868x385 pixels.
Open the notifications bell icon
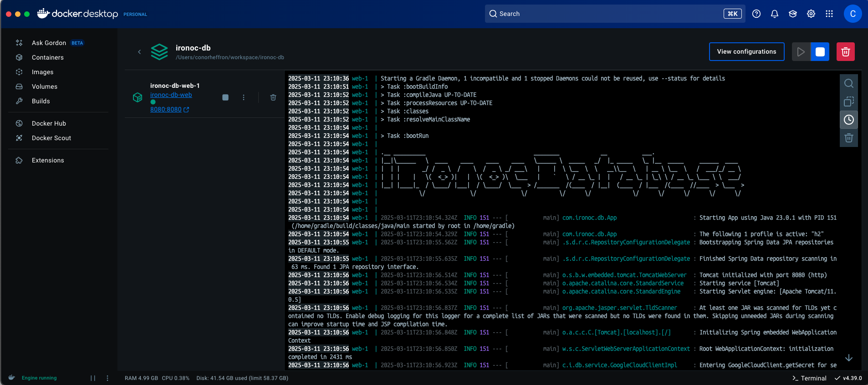tap(774, 14)
